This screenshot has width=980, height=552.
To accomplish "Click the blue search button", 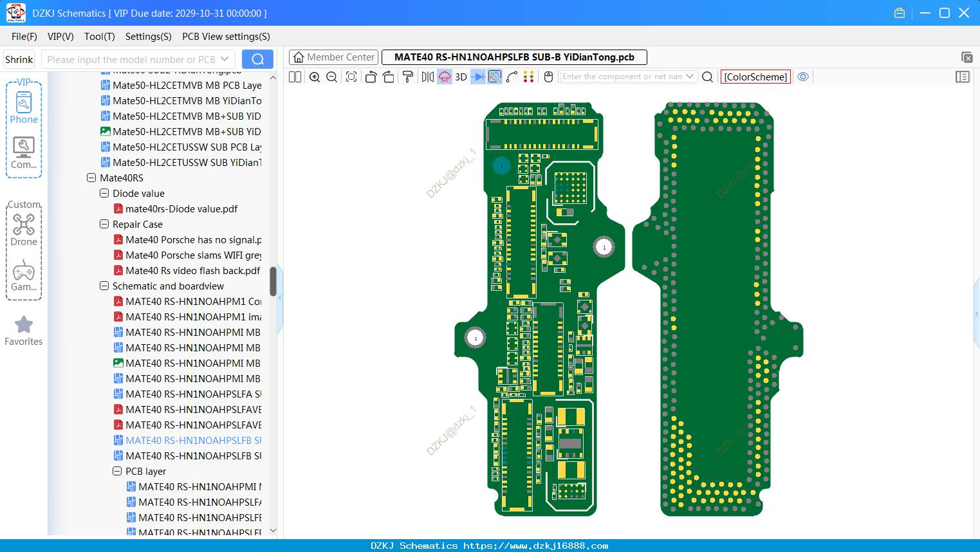I will 257,59.
